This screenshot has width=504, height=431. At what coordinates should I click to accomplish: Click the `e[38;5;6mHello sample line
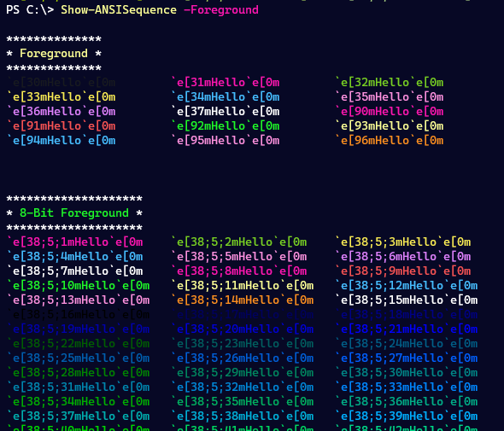tap(402, 257)
